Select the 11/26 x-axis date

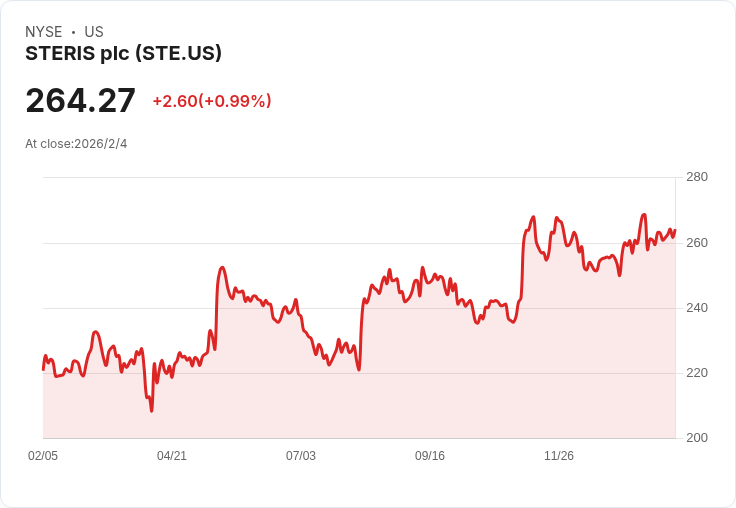pos(559,456)
